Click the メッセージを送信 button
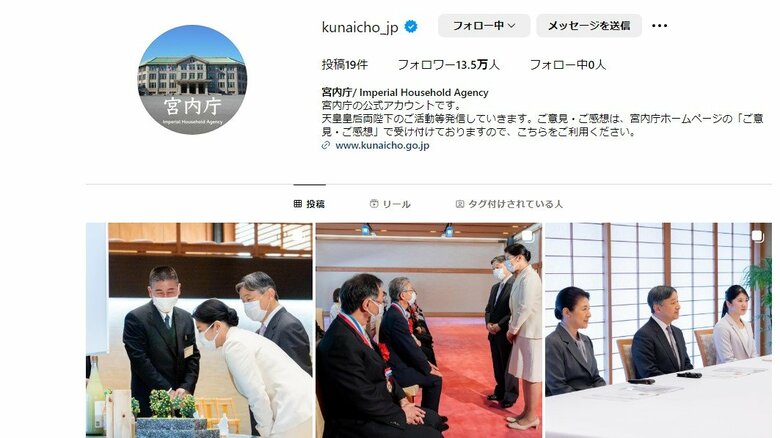 589,25
